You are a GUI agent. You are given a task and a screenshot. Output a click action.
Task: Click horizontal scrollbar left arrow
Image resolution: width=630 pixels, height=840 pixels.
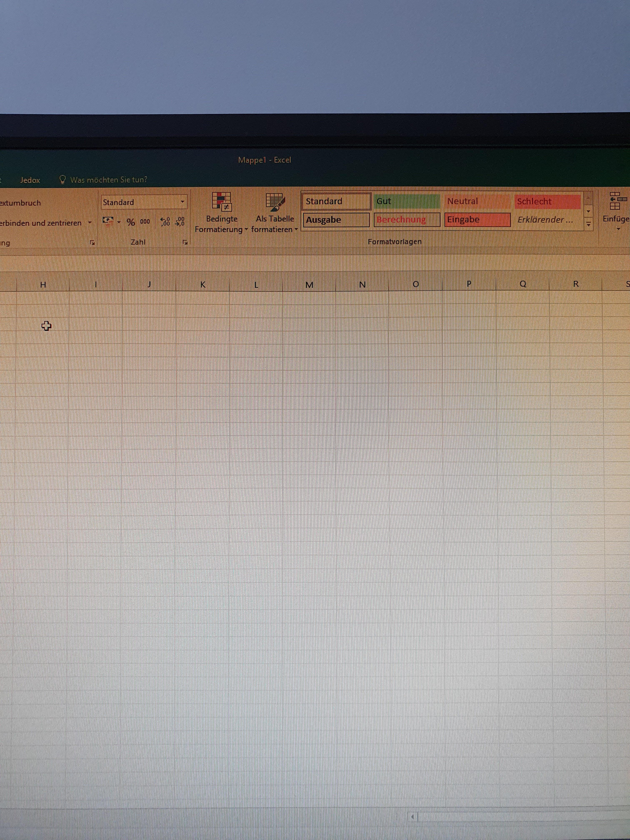coord(413,816)
